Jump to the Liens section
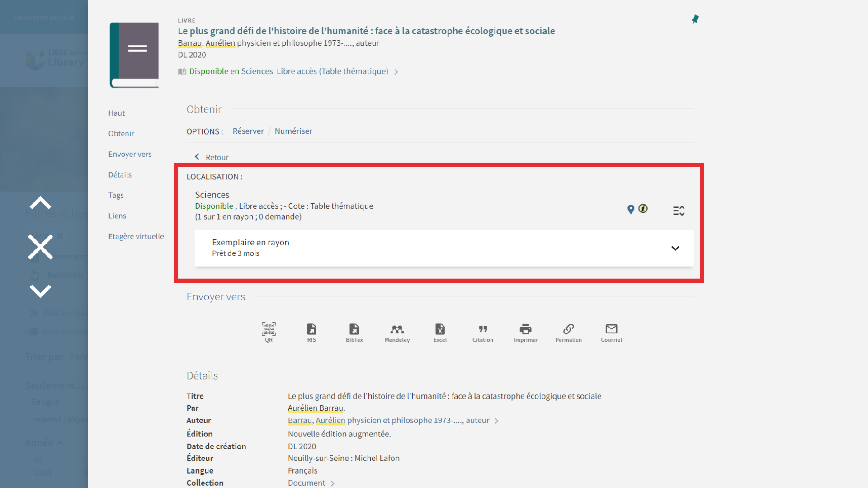Image resolution: width=868 pixels, height=488 pixels. (x=117, y=216)
